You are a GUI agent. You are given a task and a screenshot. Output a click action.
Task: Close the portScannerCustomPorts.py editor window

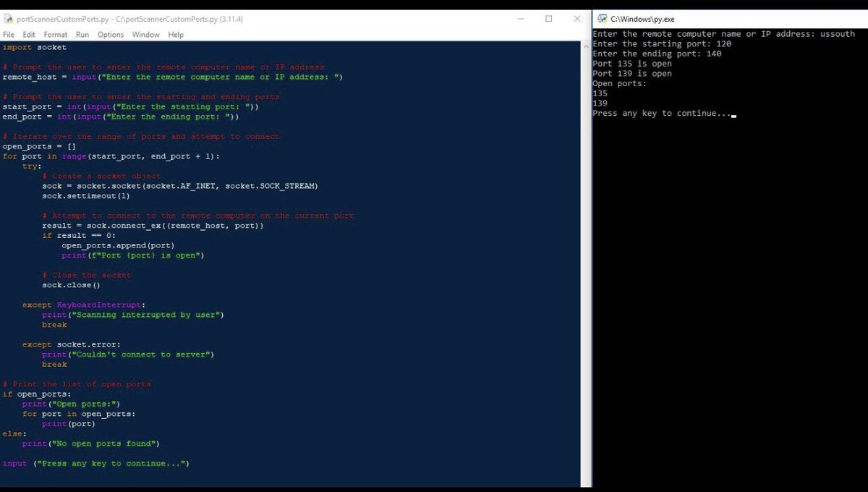point(576,20)
